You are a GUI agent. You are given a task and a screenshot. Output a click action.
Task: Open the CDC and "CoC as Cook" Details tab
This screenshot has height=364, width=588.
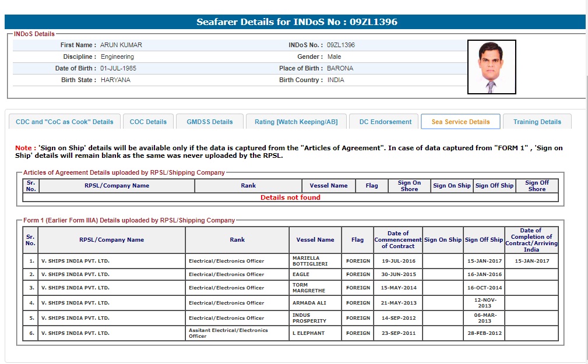pos(65,122)
